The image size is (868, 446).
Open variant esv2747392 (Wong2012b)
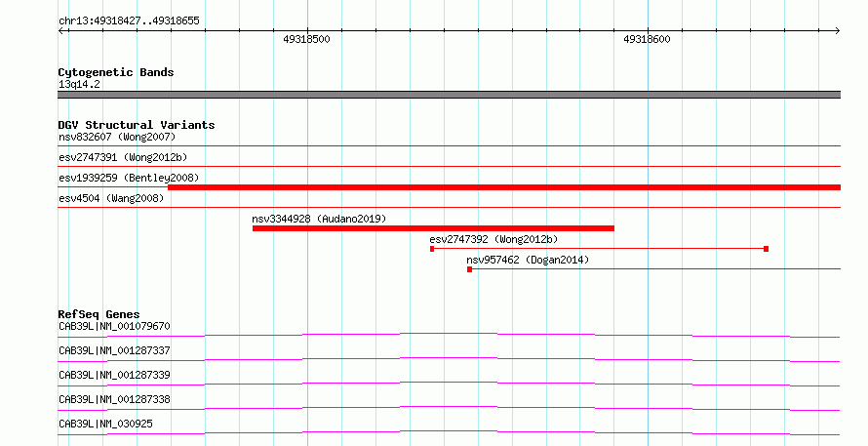pyautogui.click(x=493, y=239)
